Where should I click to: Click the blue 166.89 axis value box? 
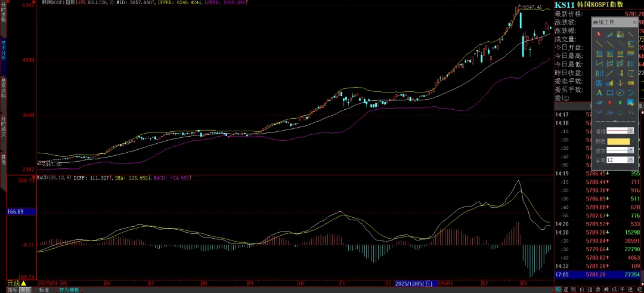[22, 211]
